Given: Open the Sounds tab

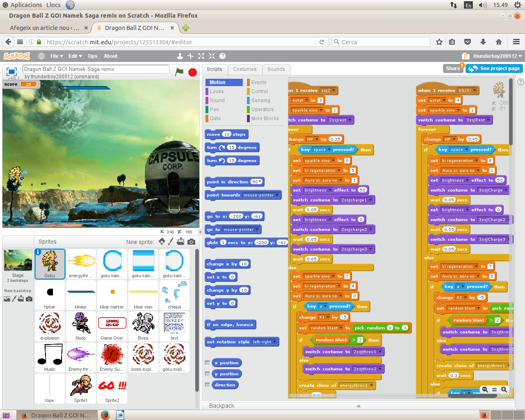Looking at the screenshot, I should 276,69.
